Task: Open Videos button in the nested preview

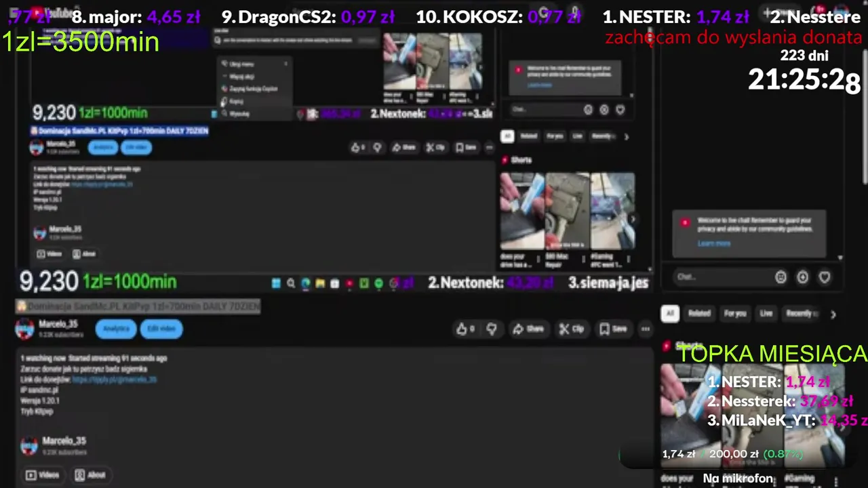Action: 49,254
